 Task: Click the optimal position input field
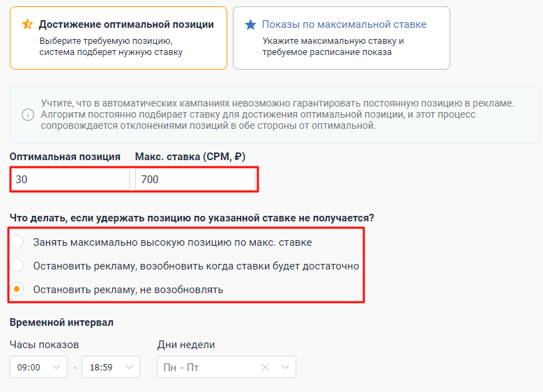70,179
